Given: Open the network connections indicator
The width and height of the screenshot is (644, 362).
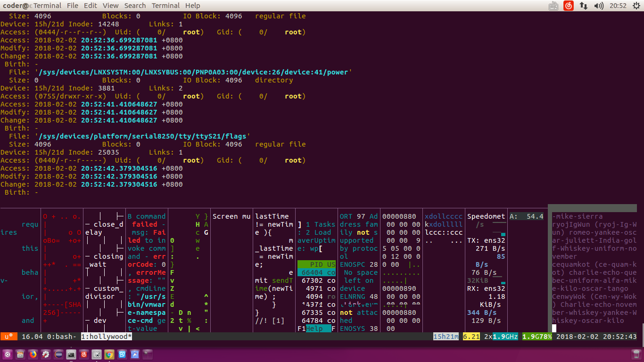Looking at the screenshot, I should coord(584,6).
